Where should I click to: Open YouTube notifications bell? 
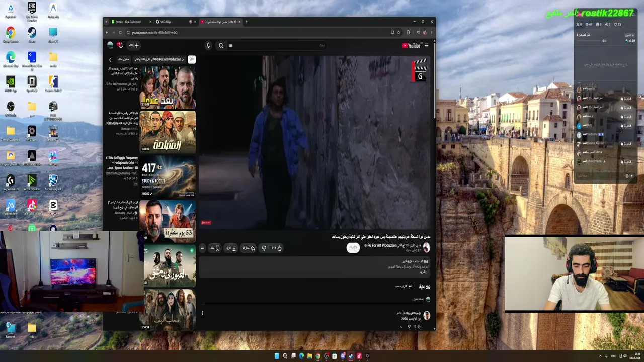pyautogui.click(x=120, y=45)
